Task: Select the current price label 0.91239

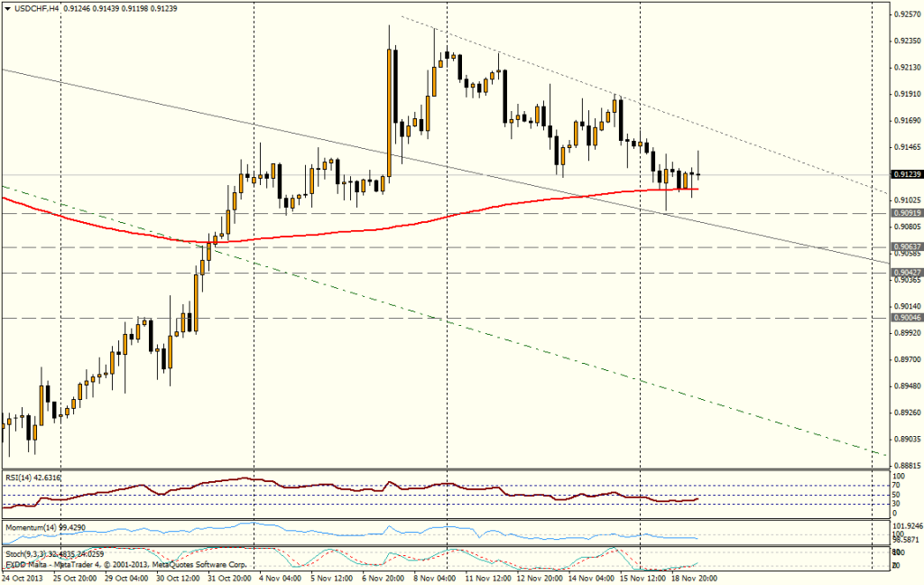Action: pyautogui.click(x=905, y=174)
